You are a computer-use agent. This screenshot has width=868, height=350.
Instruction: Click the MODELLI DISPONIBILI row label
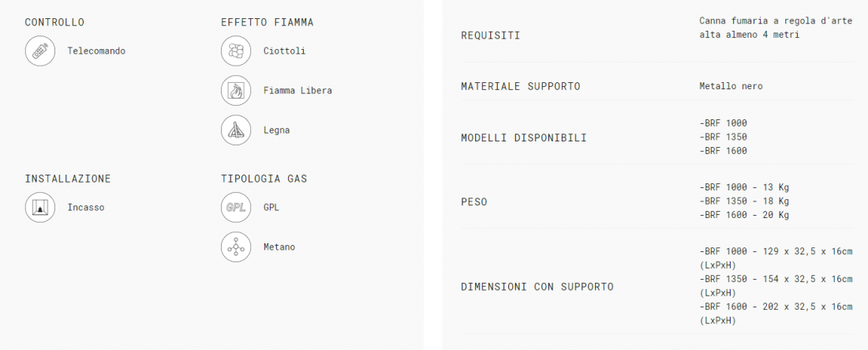(x=524, y=138)
